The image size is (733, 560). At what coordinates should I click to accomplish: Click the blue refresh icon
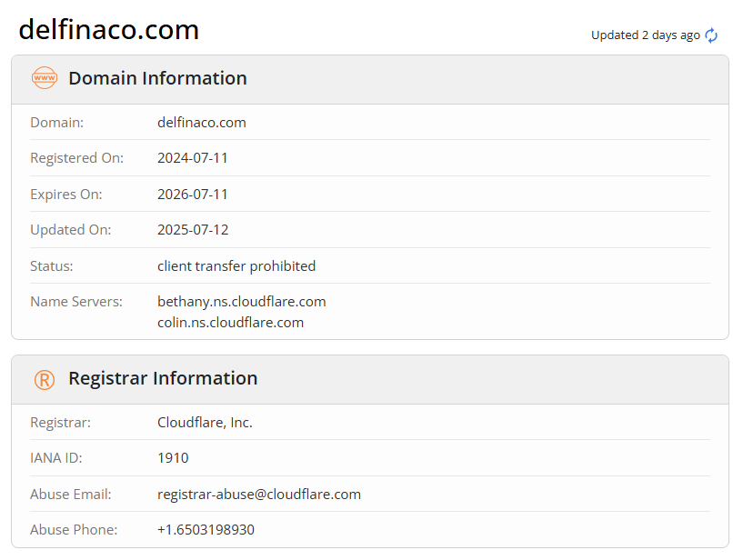click(711, 35)
